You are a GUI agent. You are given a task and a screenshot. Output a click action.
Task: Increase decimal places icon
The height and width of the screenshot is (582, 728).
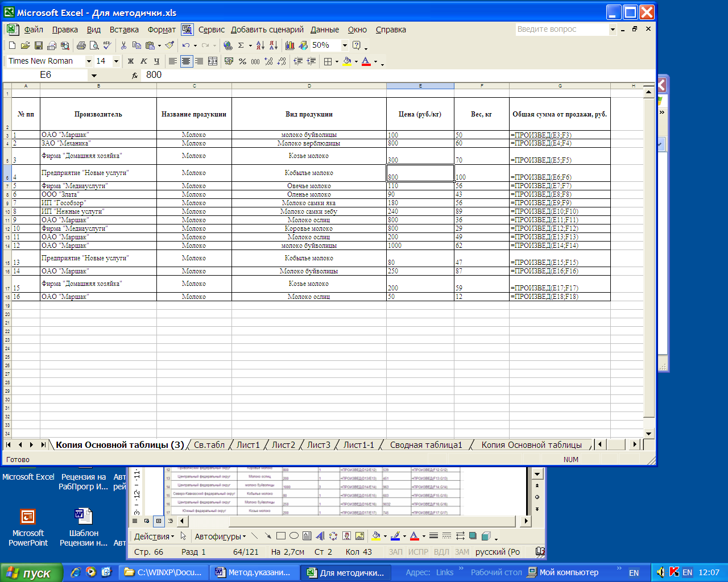pyautogui.click(x=268, y=61)
